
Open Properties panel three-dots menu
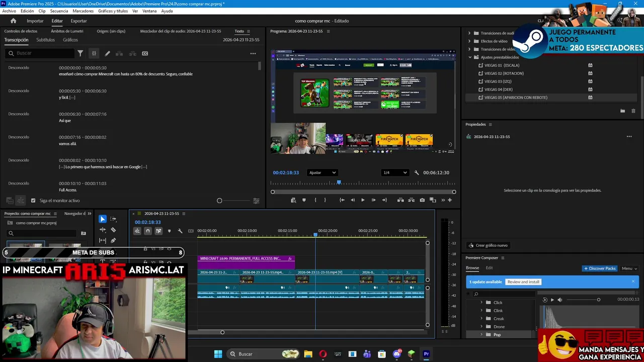(x=629, y=136)
